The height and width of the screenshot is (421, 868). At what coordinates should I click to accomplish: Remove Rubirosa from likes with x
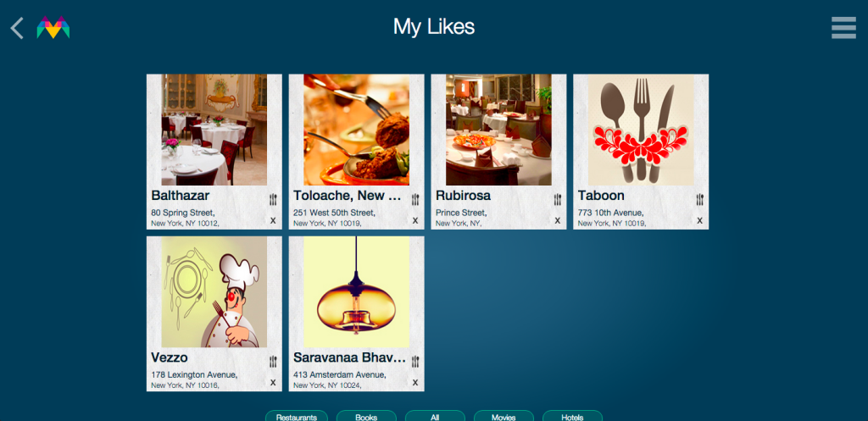[558, 220]
